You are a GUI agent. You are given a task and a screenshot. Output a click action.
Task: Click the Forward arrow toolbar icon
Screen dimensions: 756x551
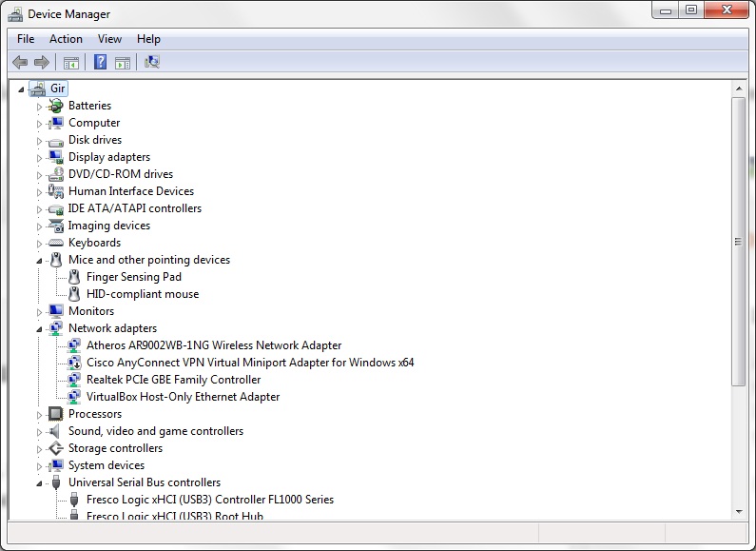42,62
